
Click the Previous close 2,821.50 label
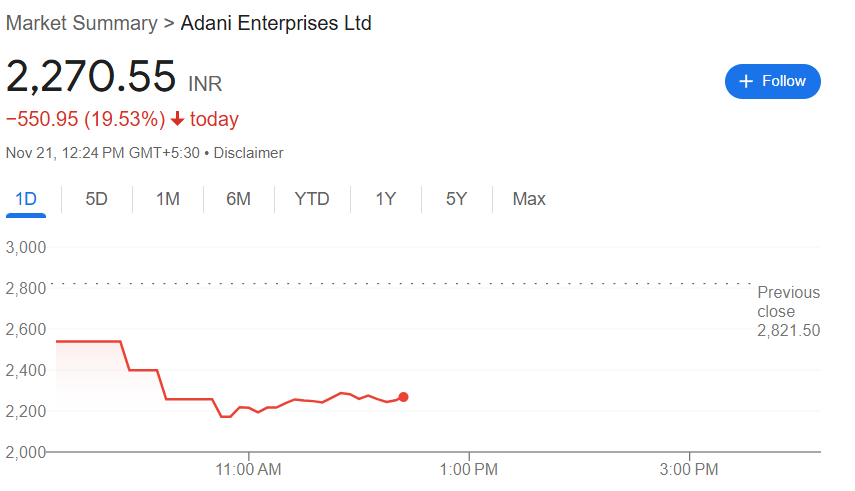click(788, 311)
